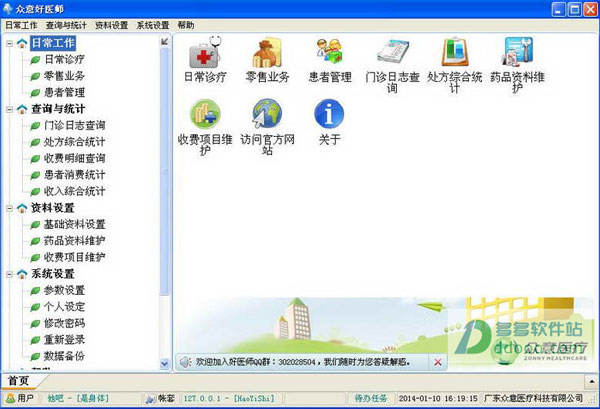The image size is (600, 409).
Task: Click the 127.0.0.1 - [HaoYiShi] status text
Action: click(x=229, y=399)
